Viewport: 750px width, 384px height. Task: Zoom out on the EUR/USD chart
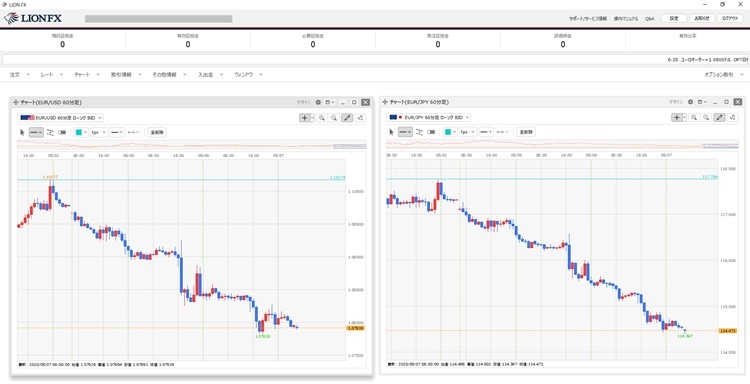pos(334,118)
